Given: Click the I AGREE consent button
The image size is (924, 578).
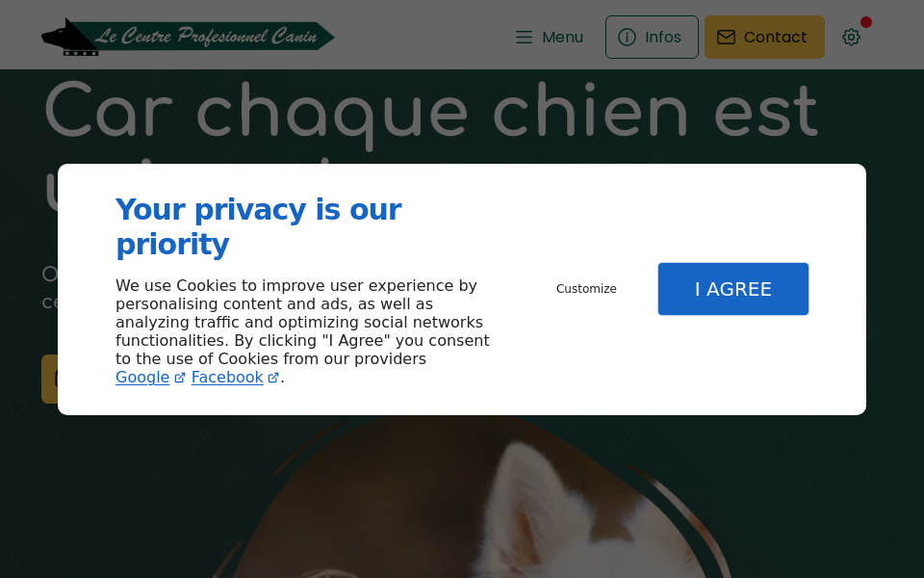Looking at the screenshot, I should (732, 288).
